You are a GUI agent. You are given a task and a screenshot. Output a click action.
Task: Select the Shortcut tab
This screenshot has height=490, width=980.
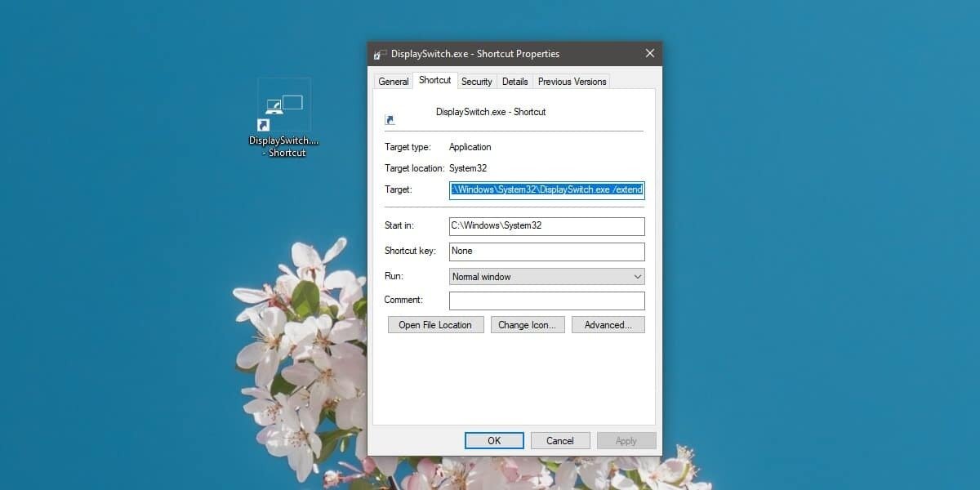tap(434, 80)
